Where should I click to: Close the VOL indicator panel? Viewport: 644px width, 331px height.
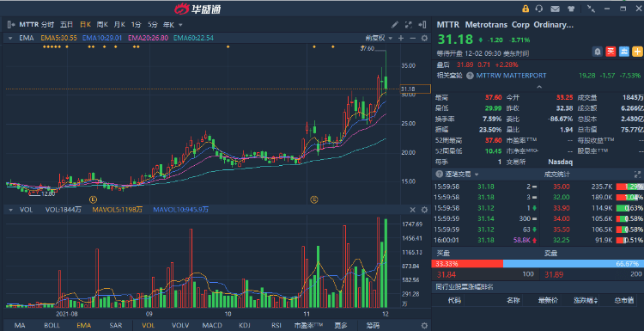tap(413, 210)
